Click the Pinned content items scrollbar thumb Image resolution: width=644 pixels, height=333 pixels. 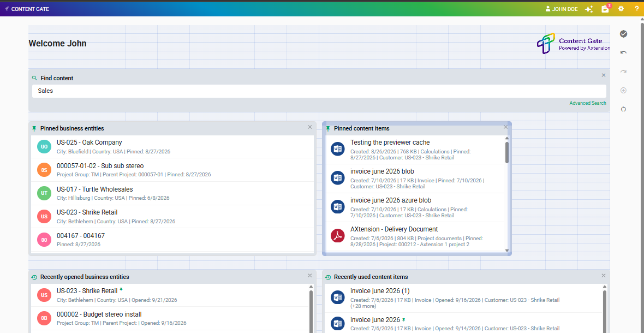[x=507, y=152]
